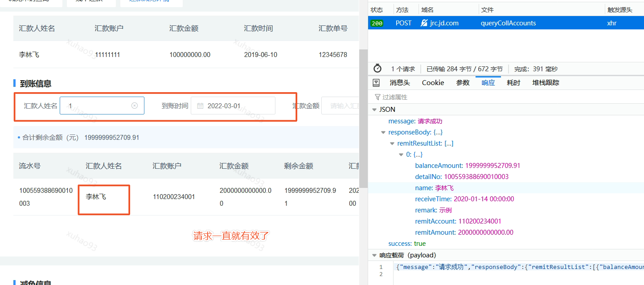Switch to the 消息头 tab
The width and height of the screenshot is (644, 285).
click(399, 82)
